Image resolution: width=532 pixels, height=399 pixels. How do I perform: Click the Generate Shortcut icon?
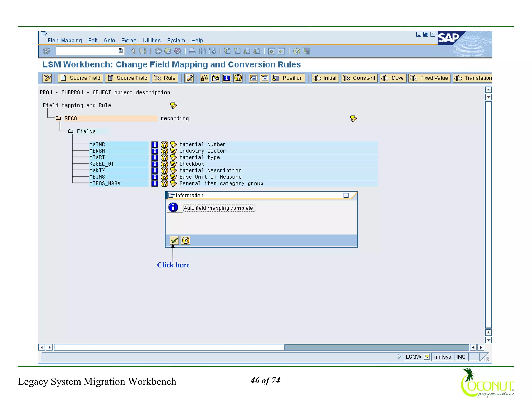click(x=282, y=51)
